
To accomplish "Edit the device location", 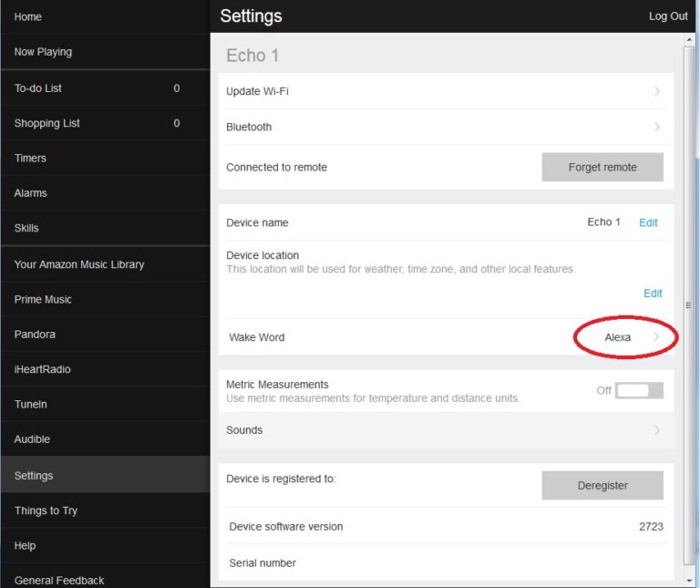I will coord(653,294).
